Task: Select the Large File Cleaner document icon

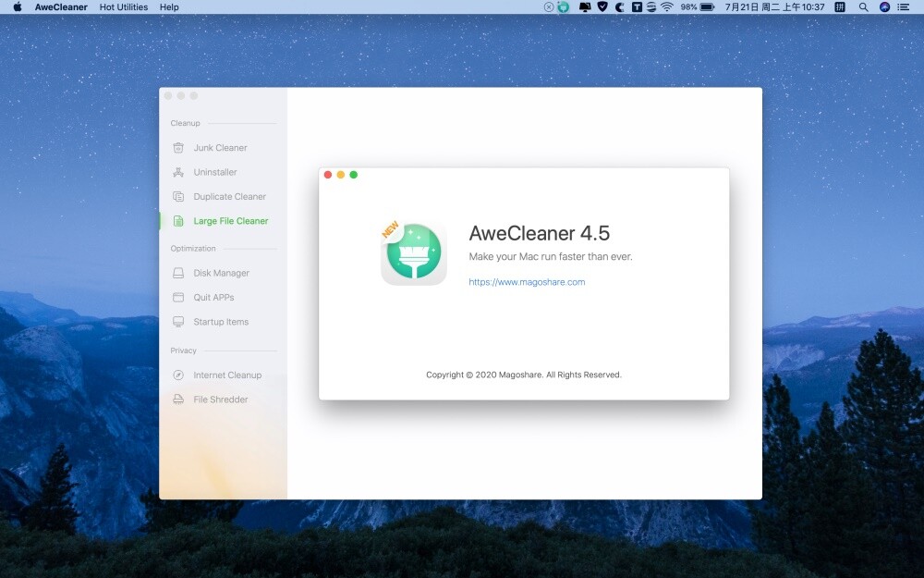Action: point(178,221)
